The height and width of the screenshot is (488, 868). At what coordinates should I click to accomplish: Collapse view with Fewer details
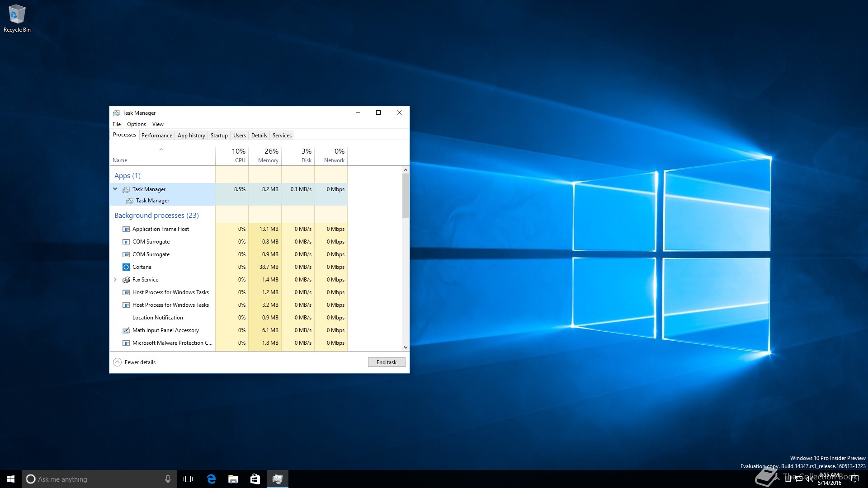click(135, 362)
